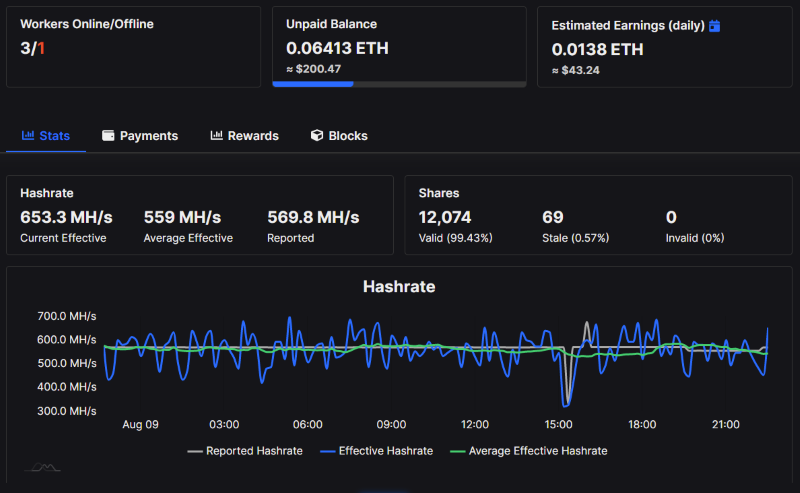The image size is (800, 493).
Task: Click the Shares card heading
Action: (439, 193)
